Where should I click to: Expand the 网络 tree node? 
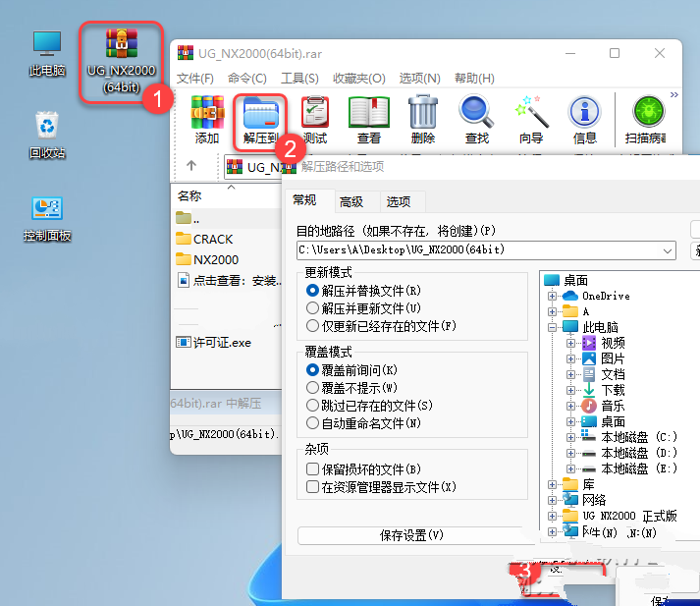tap(552, 500)
